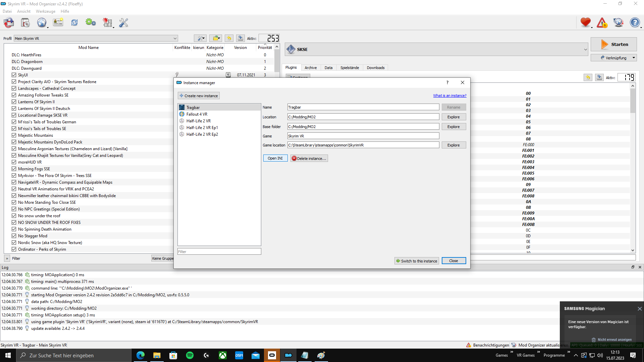Click the refresh icon in toolbar

[74, 23]
